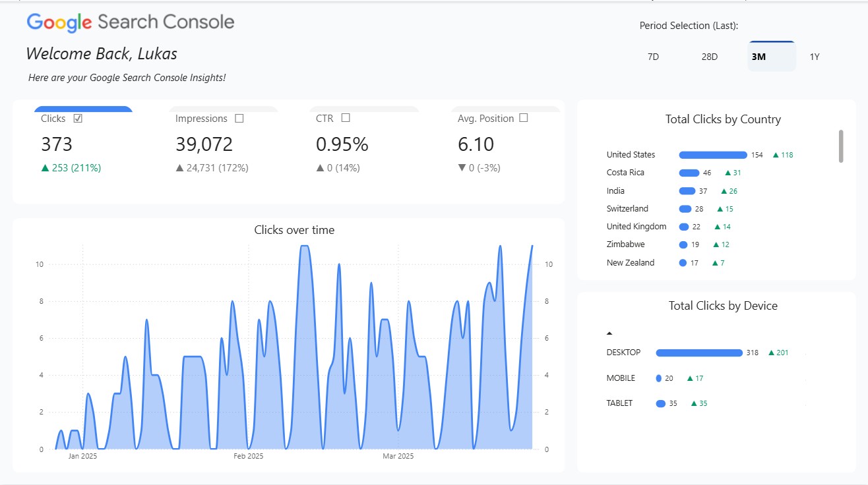Image resolution: width=868 pixels, height=485 pixels.
Task: Click the TABLET clicks bubble
Action: [661, 403]
